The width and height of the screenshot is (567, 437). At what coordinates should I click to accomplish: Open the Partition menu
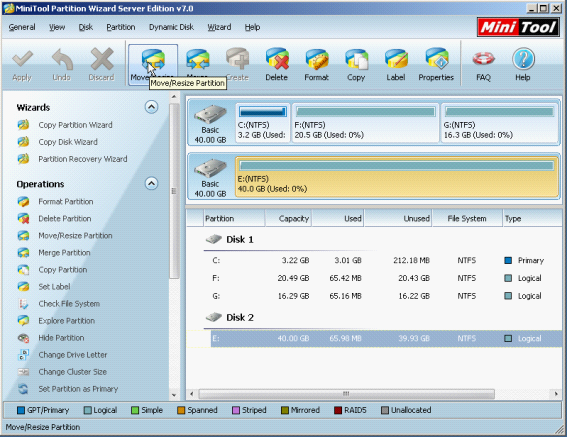tap(121, 27)
